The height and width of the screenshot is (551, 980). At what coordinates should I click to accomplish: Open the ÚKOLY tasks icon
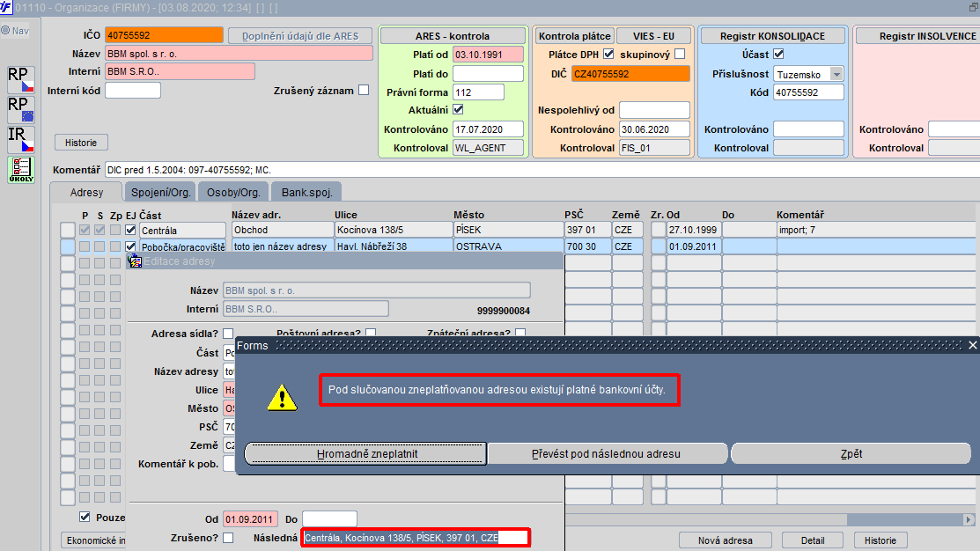(20, 169)
